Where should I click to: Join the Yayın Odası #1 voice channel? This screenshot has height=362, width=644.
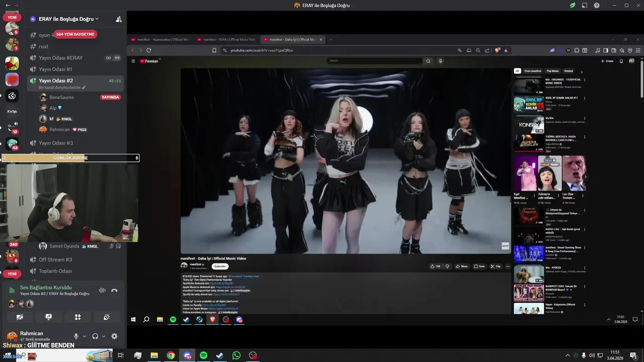75,69
